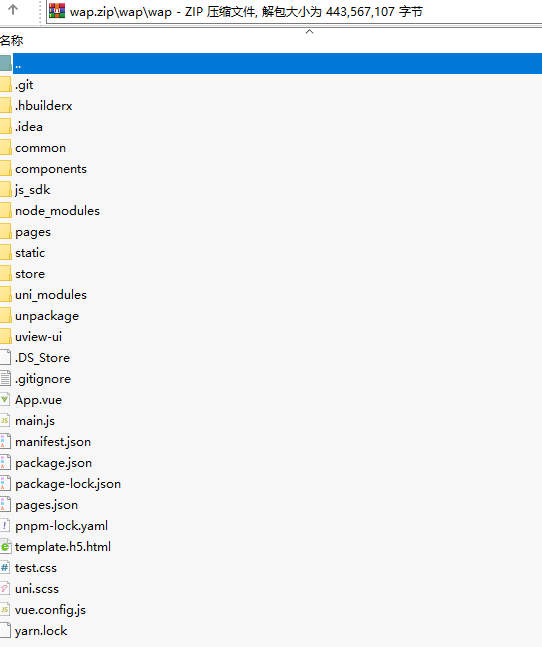Click the uni.scss file icon
542x647 pixels.
click(x=5, y=589)
